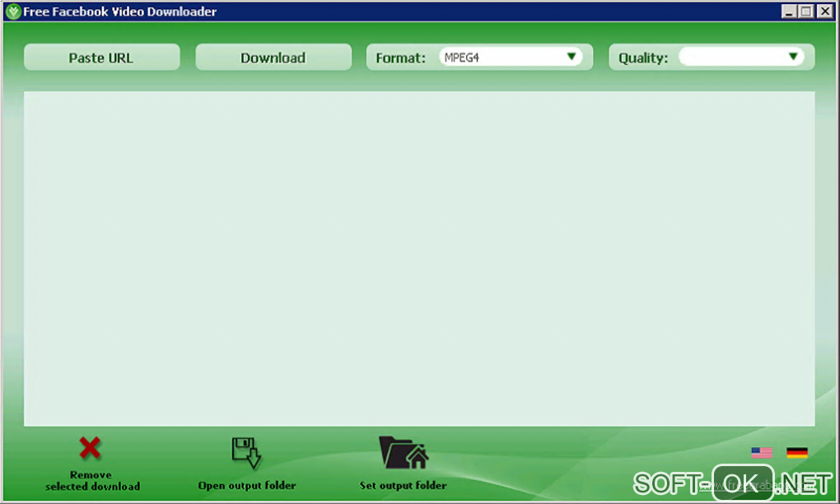
Task: Click the red X remove download icon
Action: coord(90,448)
